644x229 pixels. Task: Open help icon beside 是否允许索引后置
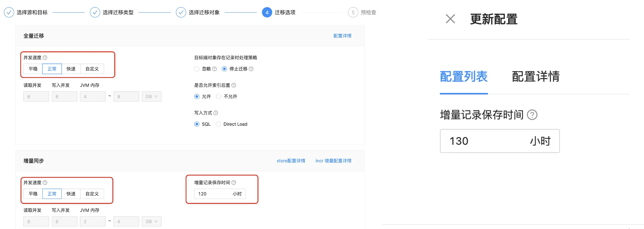click(x=234, y=85)
